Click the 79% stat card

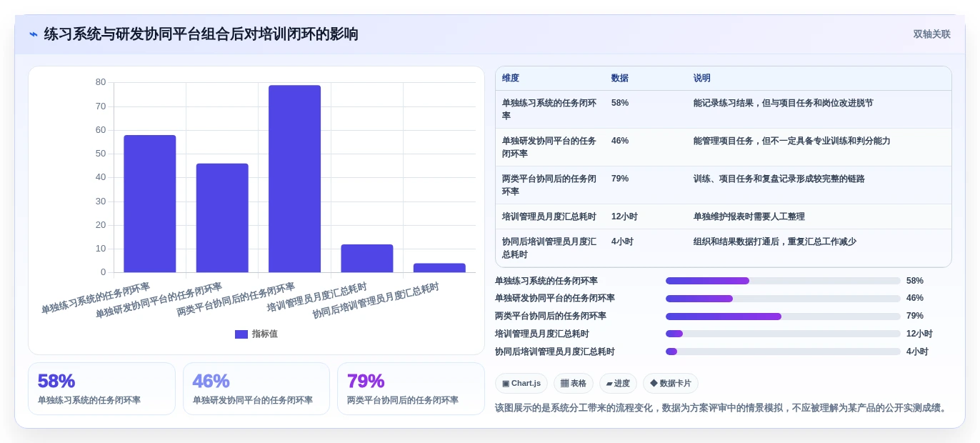click(411, 389)
